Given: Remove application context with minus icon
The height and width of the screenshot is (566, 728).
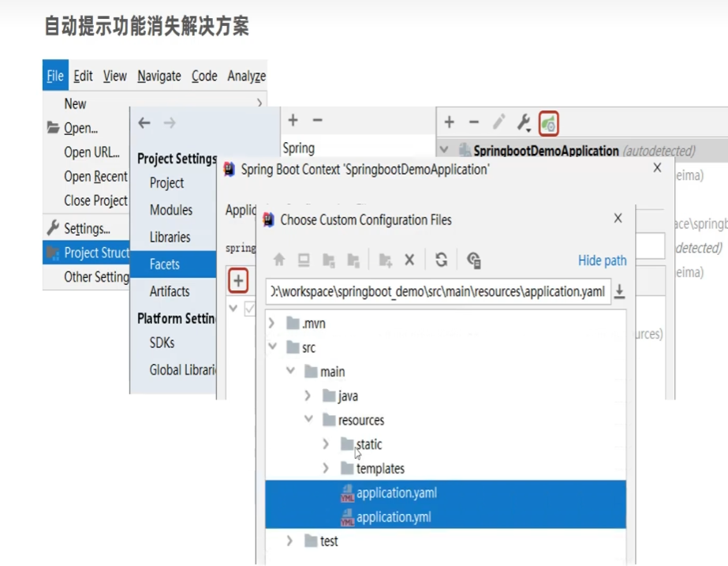Looking at the screenshot, I should (x=473, y=122).
